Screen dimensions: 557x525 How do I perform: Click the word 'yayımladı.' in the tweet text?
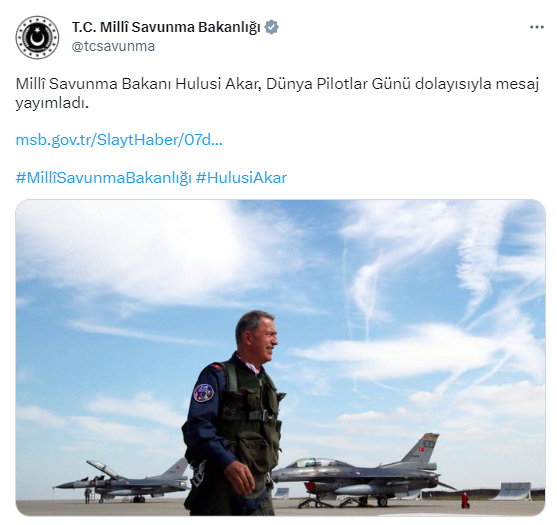52,103
